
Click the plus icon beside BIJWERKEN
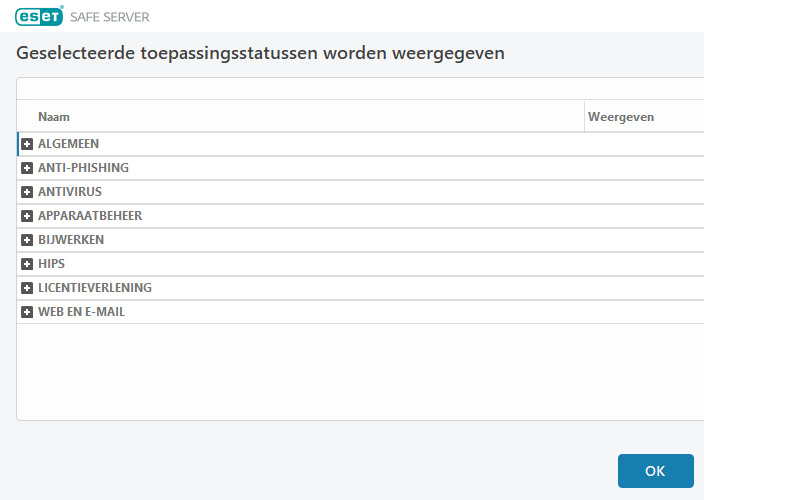pyautogui.click(x=28, y=240)
